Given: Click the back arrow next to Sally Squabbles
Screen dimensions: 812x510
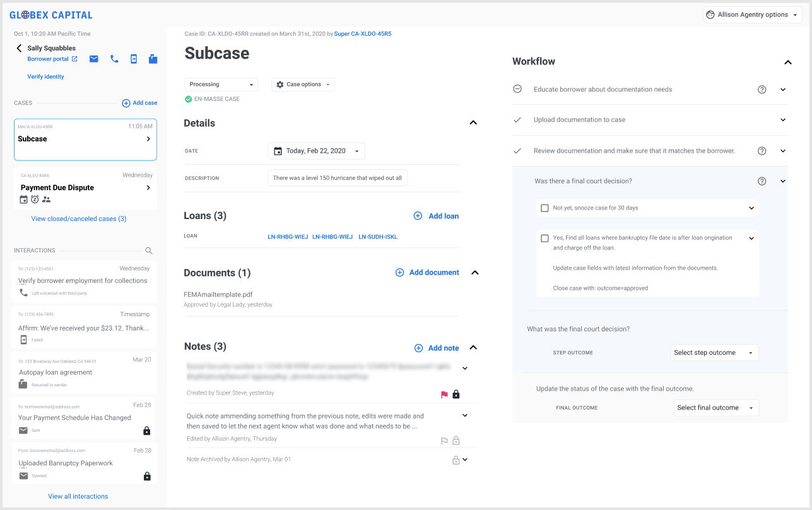Looking at the screenshot, I should pos(19,49).
